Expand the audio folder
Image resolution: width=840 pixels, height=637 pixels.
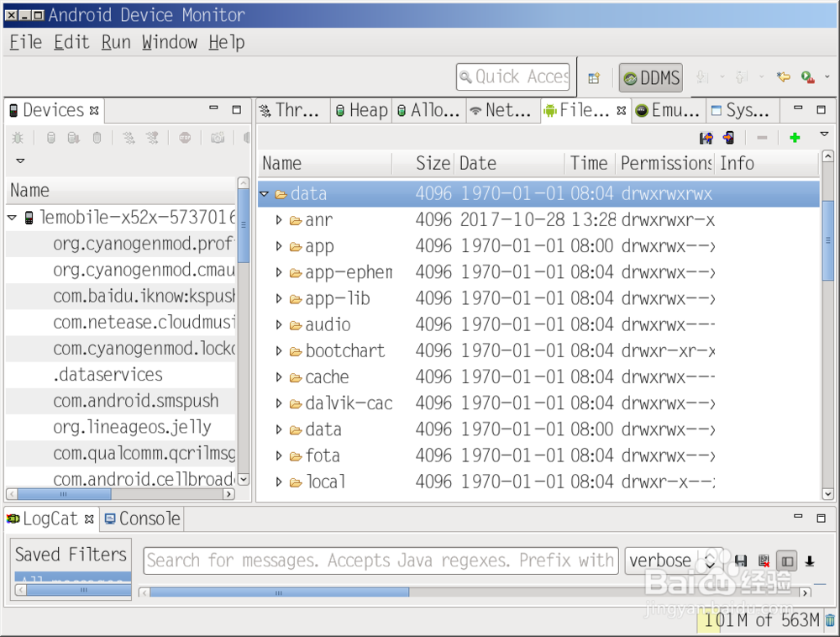pyautogui.click(x=279, y=324)
